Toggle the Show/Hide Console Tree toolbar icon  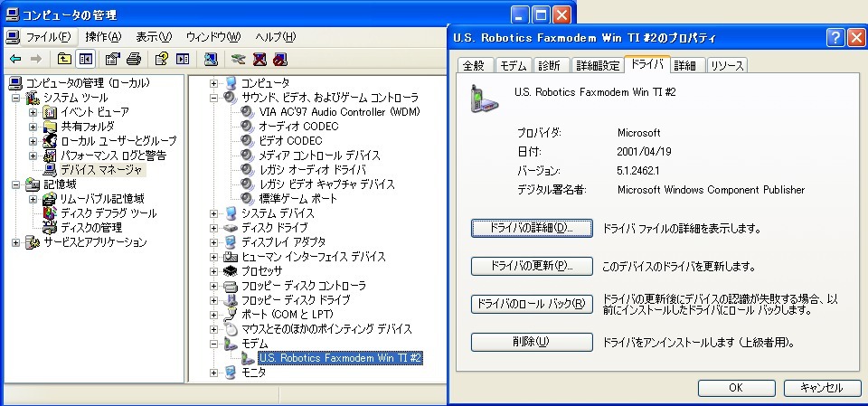(85, 59)
